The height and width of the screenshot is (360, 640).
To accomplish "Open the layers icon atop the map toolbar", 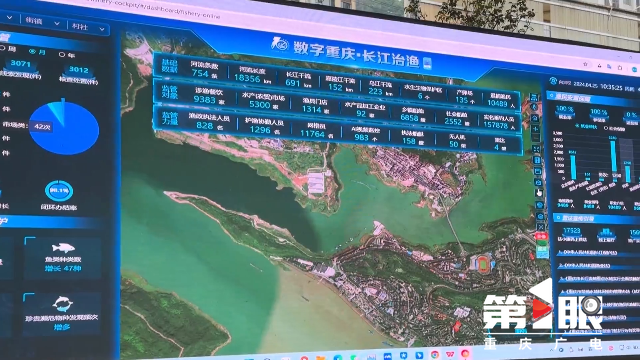I will pos(534,97).
